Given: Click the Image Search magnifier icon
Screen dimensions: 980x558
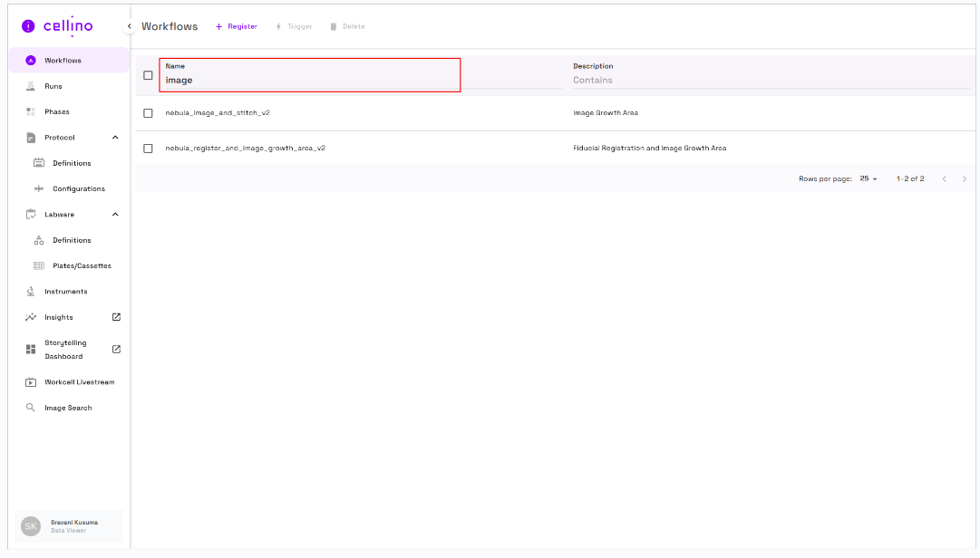Looking at the screenshot, I should point(30,408).
